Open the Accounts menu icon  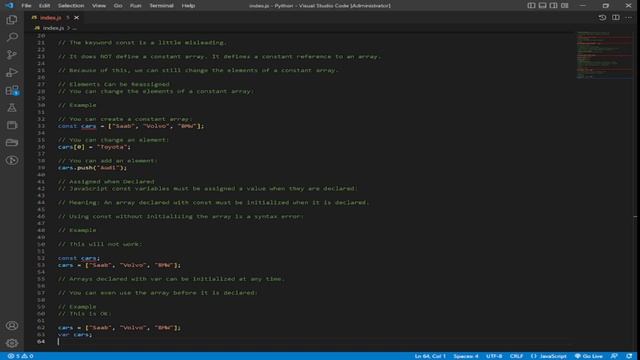pos(12,325)
